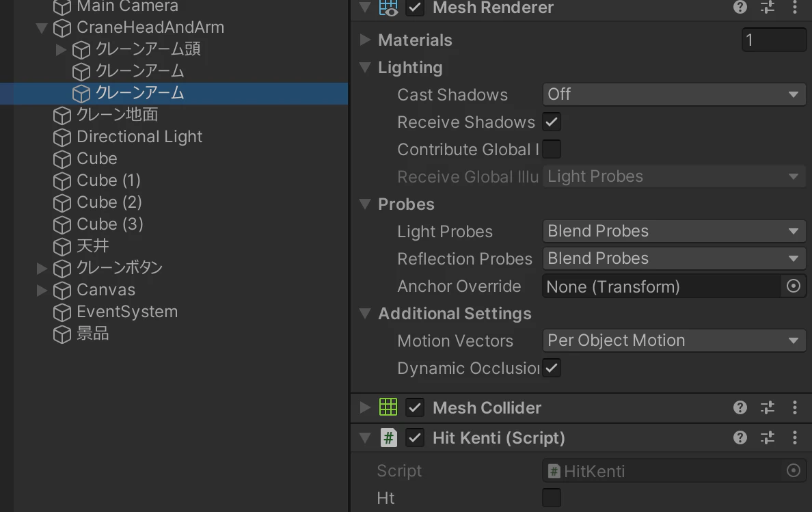Screen dimensions: 812x512
Task: Click the green Mesh Collider grid icon
Action: click(388, 407)
